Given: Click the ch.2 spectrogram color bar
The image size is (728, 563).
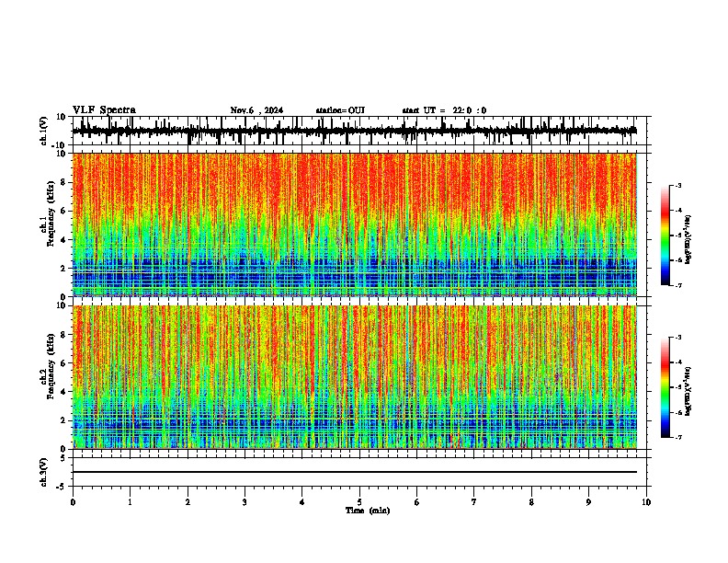Looking at the screenshot, I should [x=665, y=387].
